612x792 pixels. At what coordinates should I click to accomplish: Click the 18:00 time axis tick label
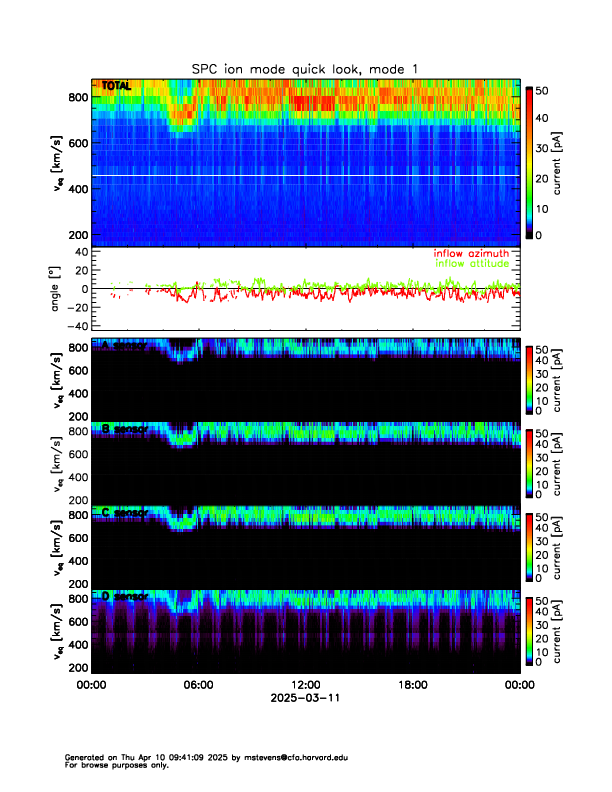[412, 686]
